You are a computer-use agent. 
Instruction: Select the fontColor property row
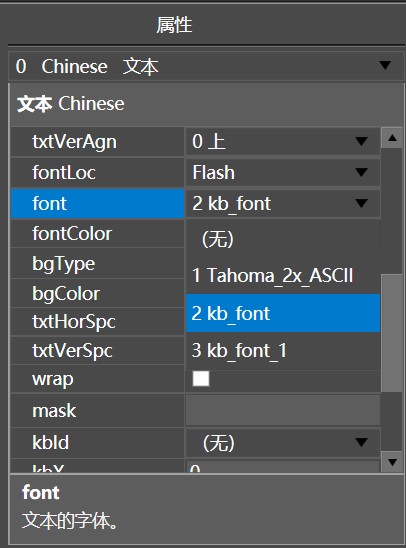pyautogui.click(x=97, y=233)
